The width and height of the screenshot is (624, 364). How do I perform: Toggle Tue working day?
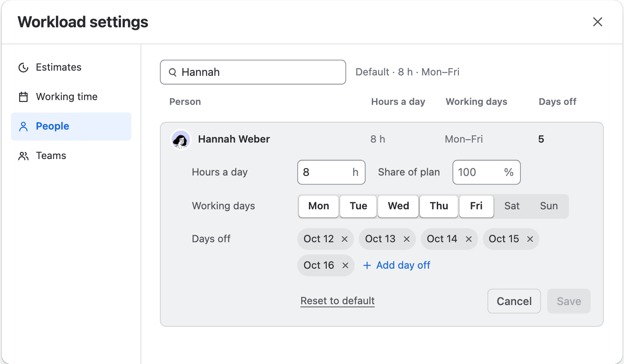tap(358, 206)
